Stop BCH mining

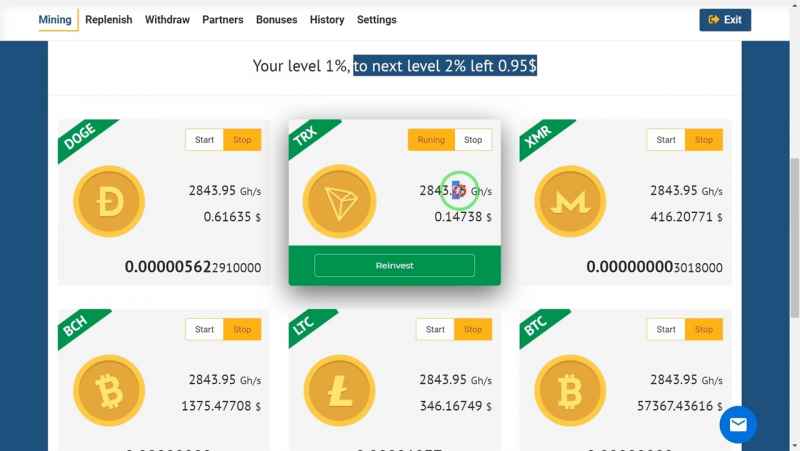(x=242, y=330)
